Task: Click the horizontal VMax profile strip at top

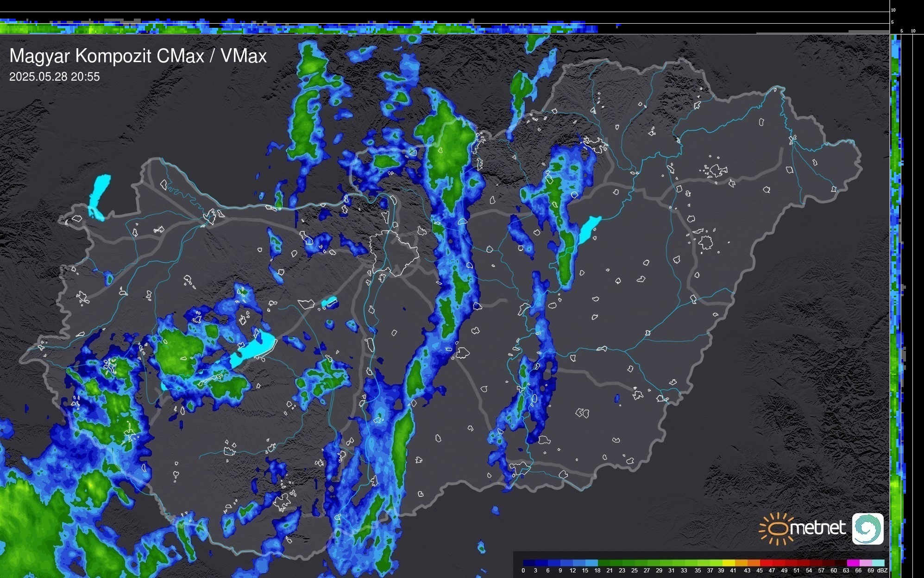Action: pyautogui.click(x=296, y=28)
